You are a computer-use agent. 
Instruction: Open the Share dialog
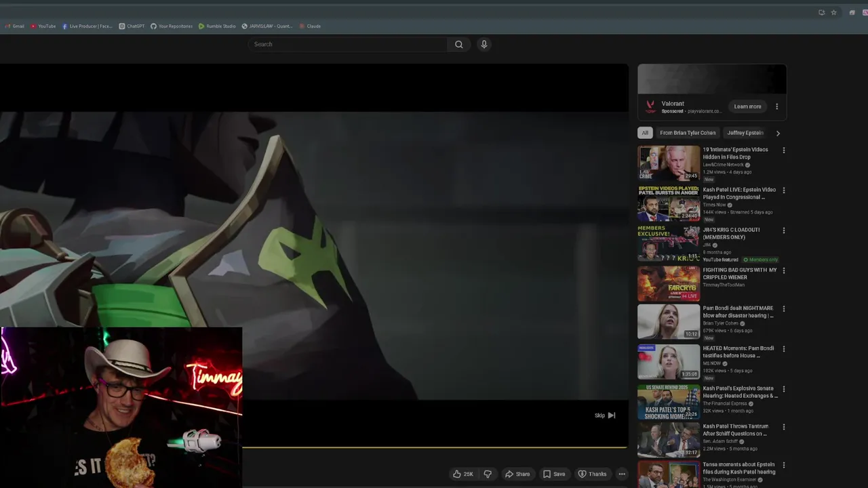pos(517,474)
